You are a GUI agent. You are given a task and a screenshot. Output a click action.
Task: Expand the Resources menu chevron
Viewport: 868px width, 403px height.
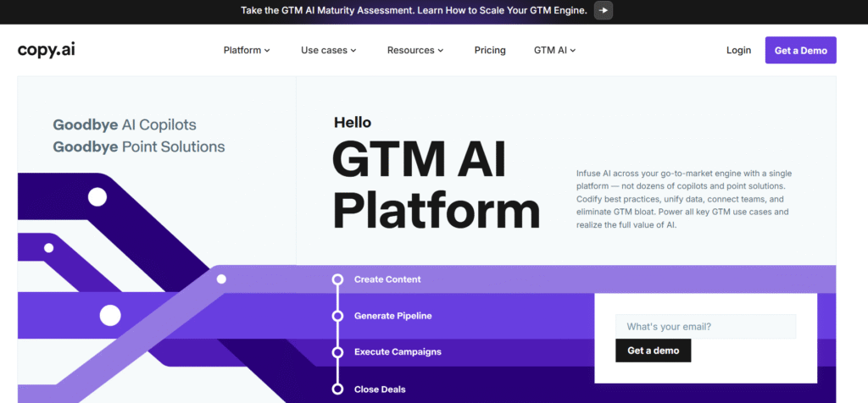coord(441,50)
